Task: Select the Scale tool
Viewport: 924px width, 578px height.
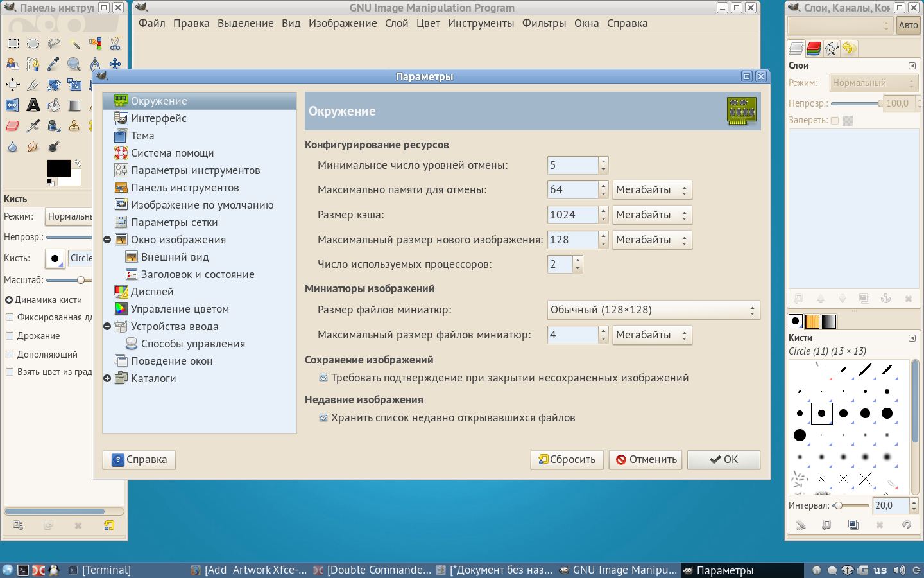Action: (x=74, y=85)
